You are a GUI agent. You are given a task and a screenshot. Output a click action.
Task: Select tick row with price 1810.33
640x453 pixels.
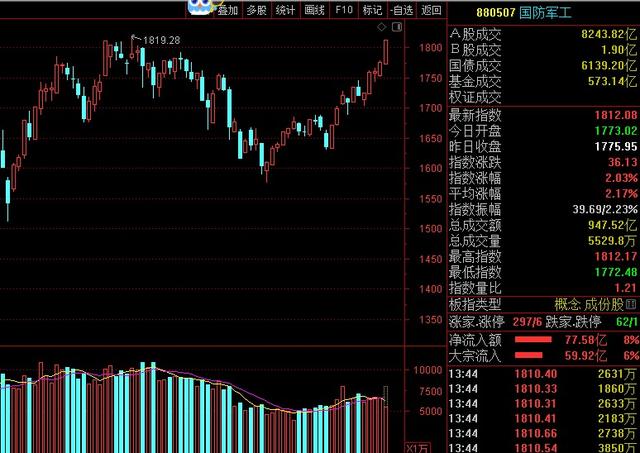click(x=543, y=389)
